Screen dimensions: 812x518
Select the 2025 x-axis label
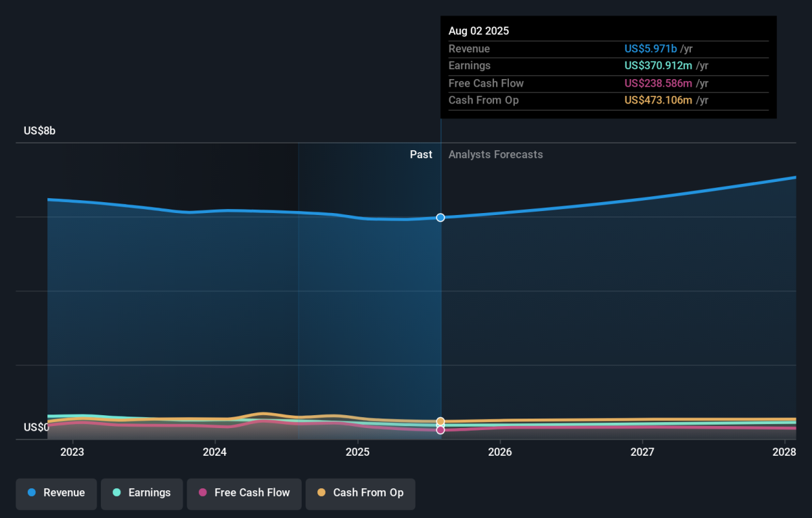357,452
